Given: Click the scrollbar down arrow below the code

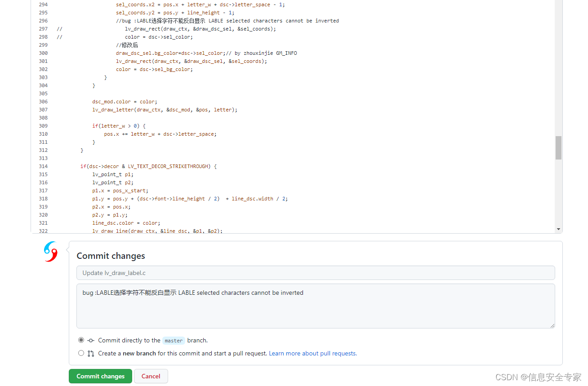Looking at the screenshot, I should (x=558, y=229).
